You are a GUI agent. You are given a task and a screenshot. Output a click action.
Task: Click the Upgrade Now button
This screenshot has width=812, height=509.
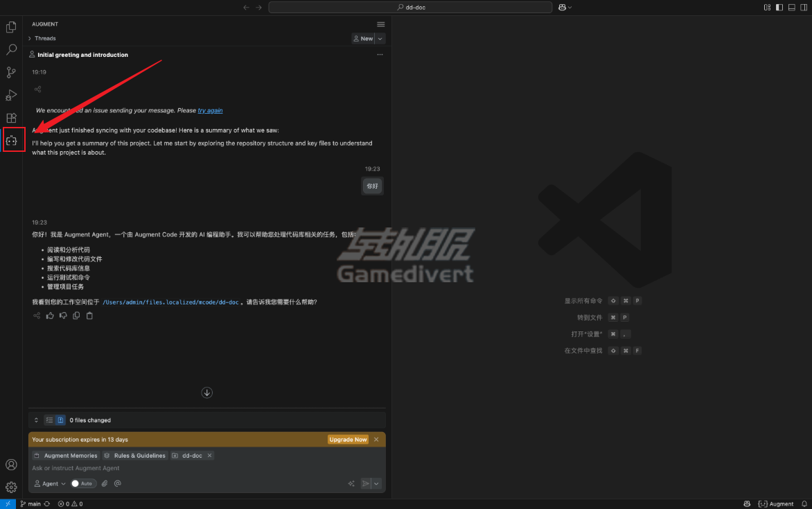tap(348, 439)
